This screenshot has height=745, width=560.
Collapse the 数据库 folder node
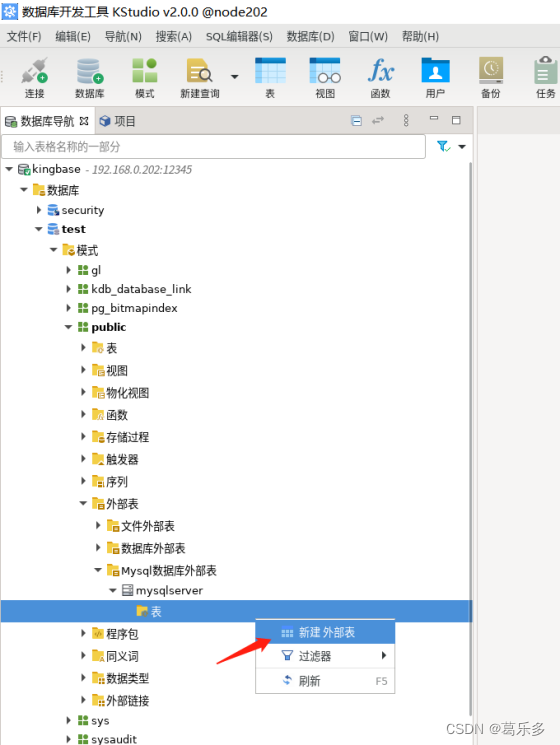[24, 190]
